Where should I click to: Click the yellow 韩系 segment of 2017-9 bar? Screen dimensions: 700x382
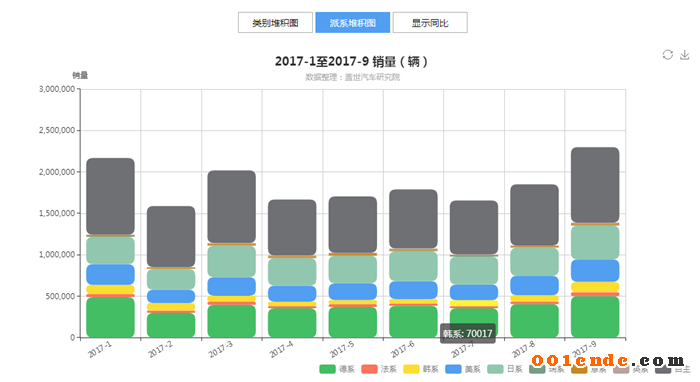coord(595,287)
